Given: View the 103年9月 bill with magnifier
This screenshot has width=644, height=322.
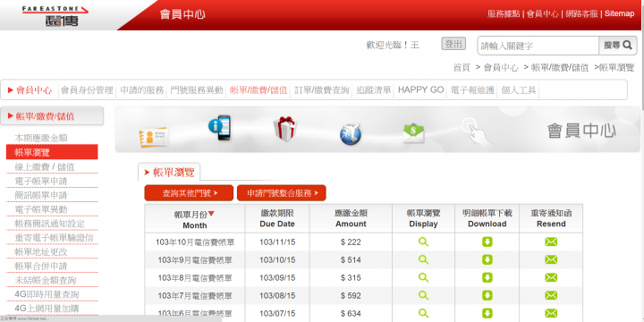Looking at the screenshot, I should [423, 259].
